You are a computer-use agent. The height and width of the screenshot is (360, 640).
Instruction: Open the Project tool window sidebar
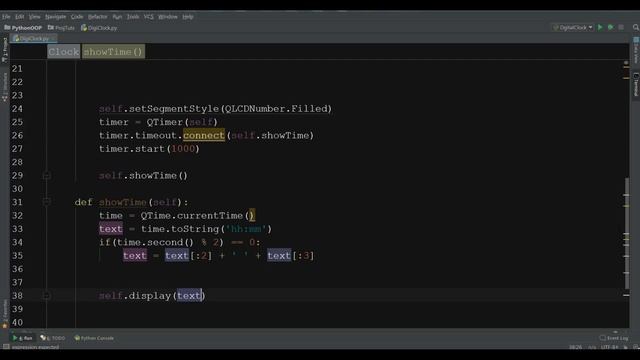pyautogui.click(x=5, y=50)
